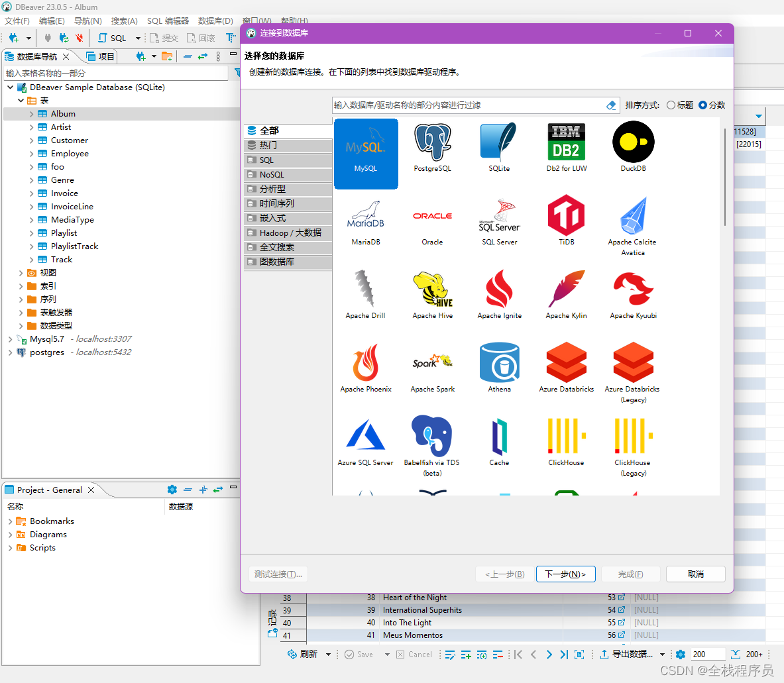Screen dimensions: 784x683
Task: Switch to the 项目 tab
Action: 101,56
